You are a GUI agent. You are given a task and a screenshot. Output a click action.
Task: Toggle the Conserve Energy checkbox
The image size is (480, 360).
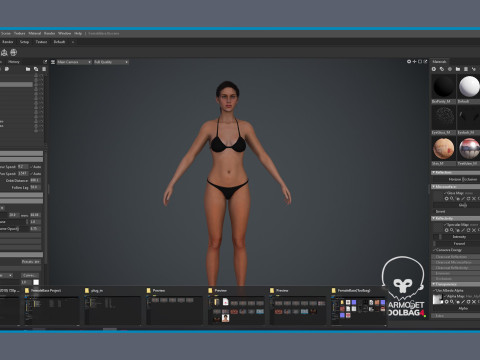tap(434, 250)
